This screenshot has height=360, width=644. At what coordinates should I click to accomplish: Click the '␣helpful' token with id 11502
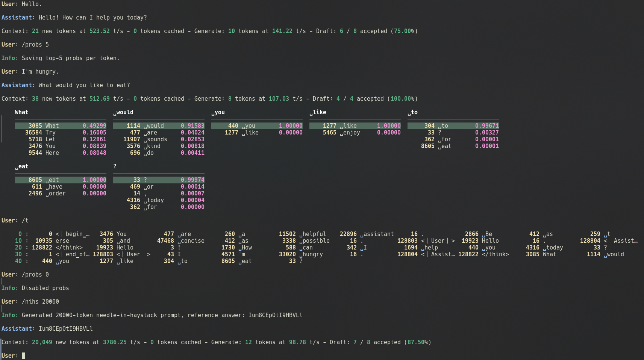click(x=303, y=234)
